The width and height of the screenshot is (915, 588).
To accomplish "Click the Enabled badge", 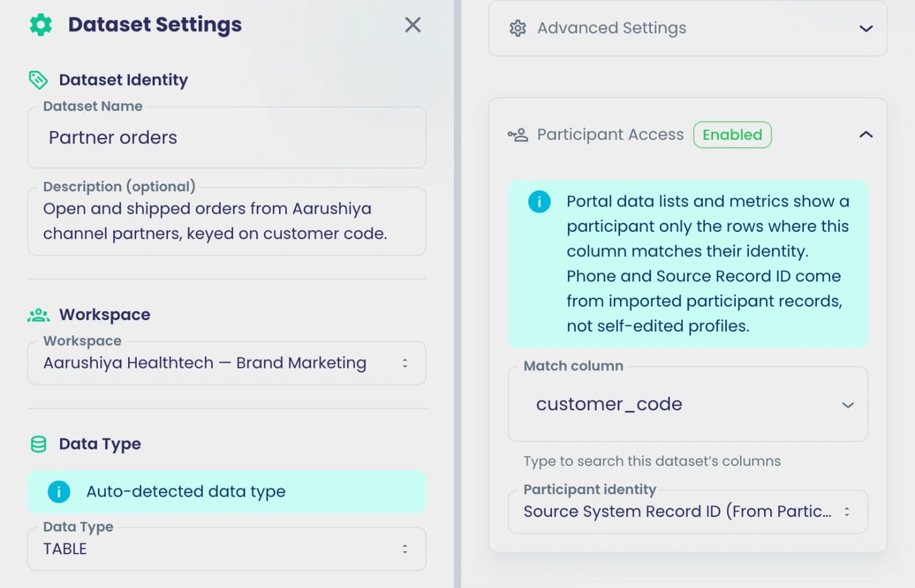I will tap(732, 135).
